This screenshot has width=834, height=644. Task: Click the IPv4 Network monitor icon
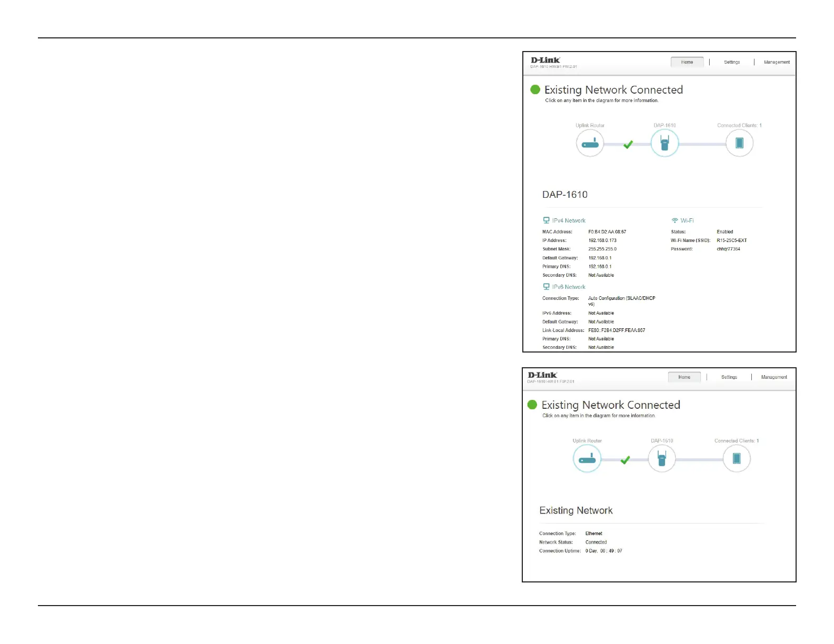(546, 220)
